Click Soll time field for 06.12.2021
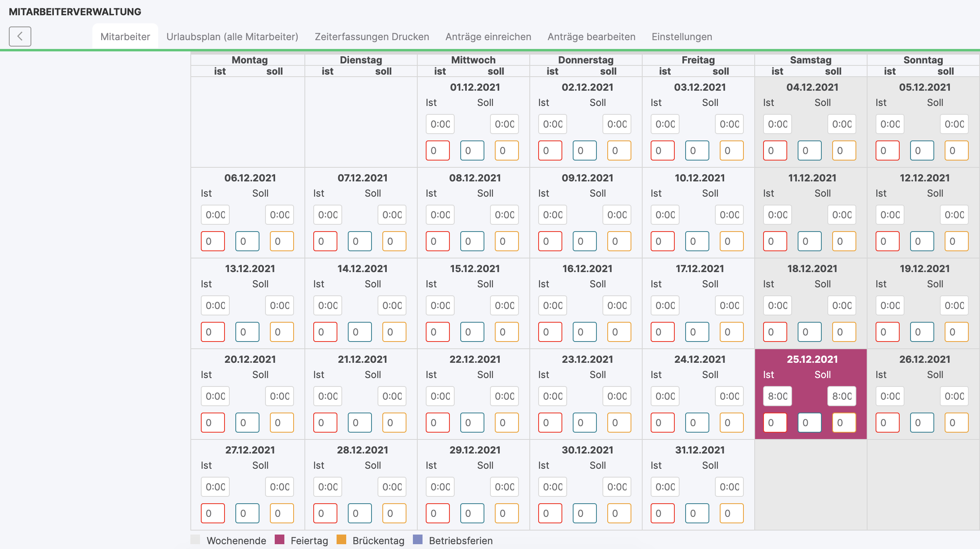Screen dimensions: 980x549 point(279,215)
